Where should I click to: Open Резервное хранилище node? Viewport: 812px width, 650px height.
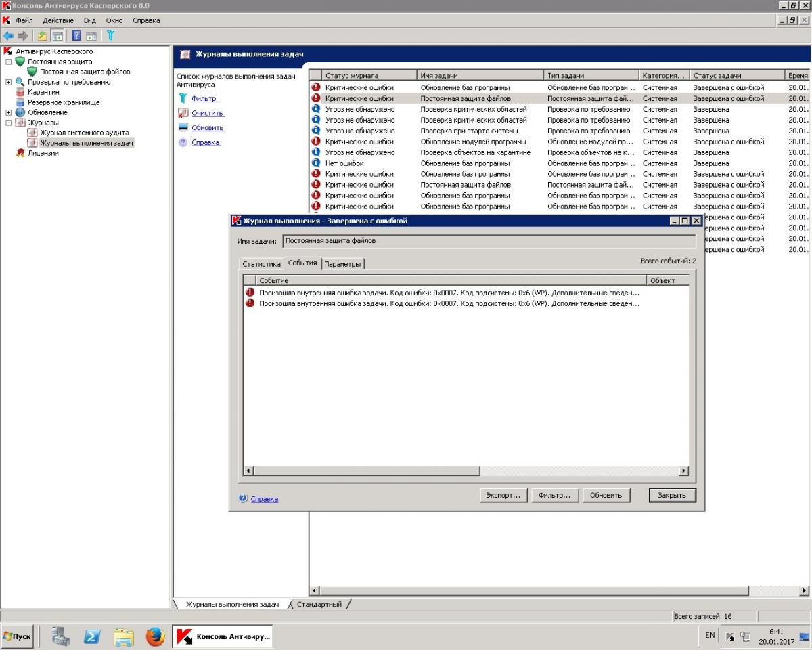pyautogui.click(x=63, y=102)
